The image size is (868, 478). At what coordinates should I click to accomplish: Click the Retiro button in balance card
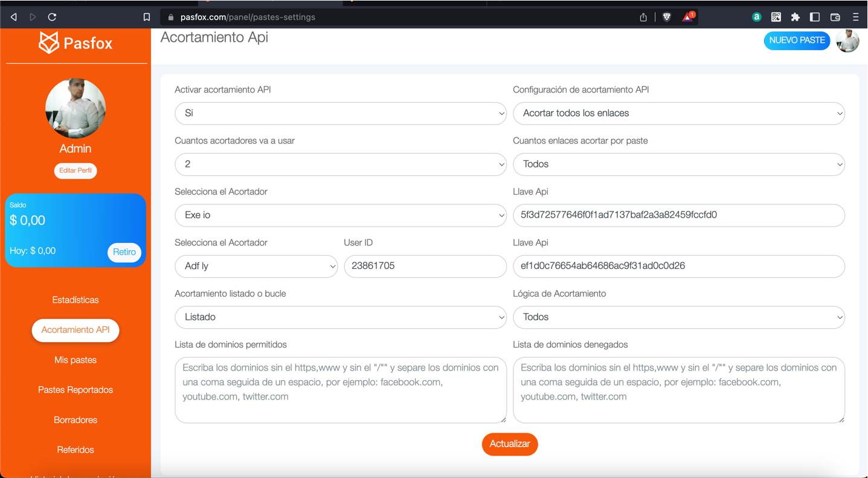[x=124, y=252]
